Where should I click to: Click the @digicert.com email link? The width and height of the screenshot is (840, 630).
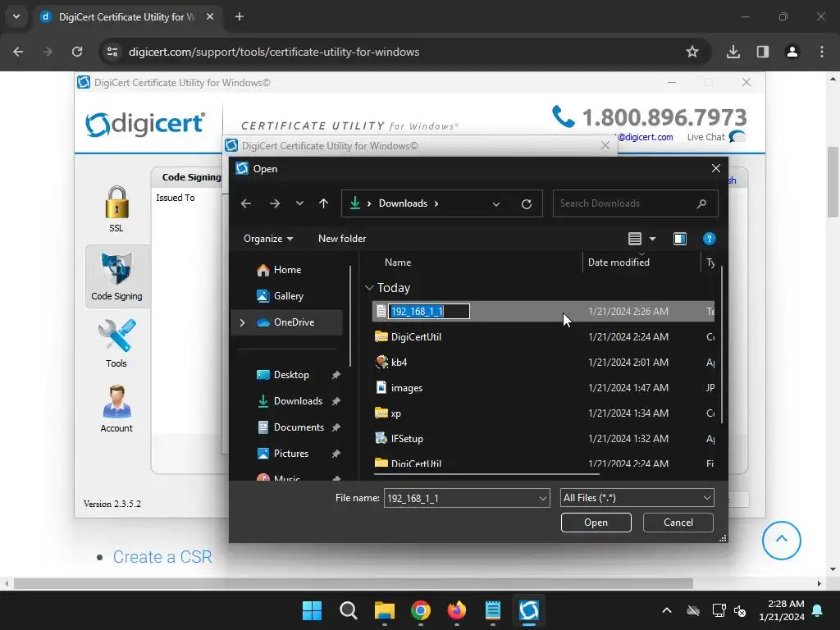[x=645, y=137]
